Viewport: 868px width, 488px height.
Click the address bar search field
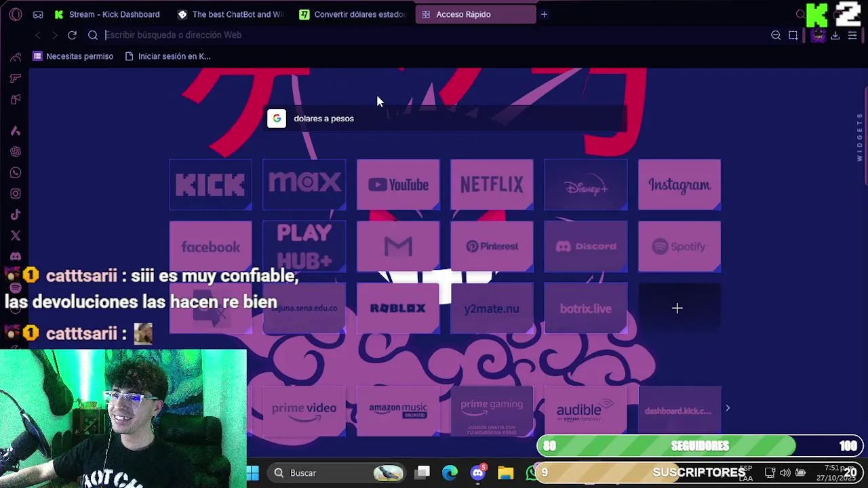point(434,35)
